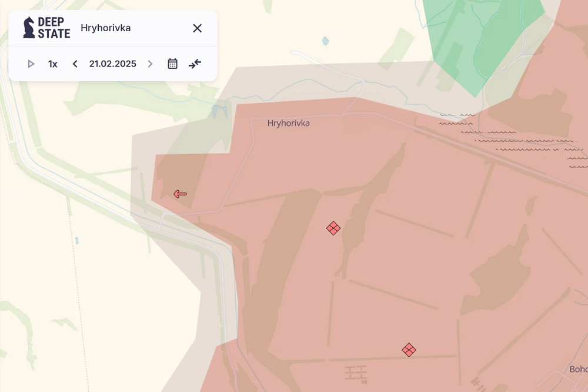
Task: Open the calendar date picker
Action: click(172, 64)
